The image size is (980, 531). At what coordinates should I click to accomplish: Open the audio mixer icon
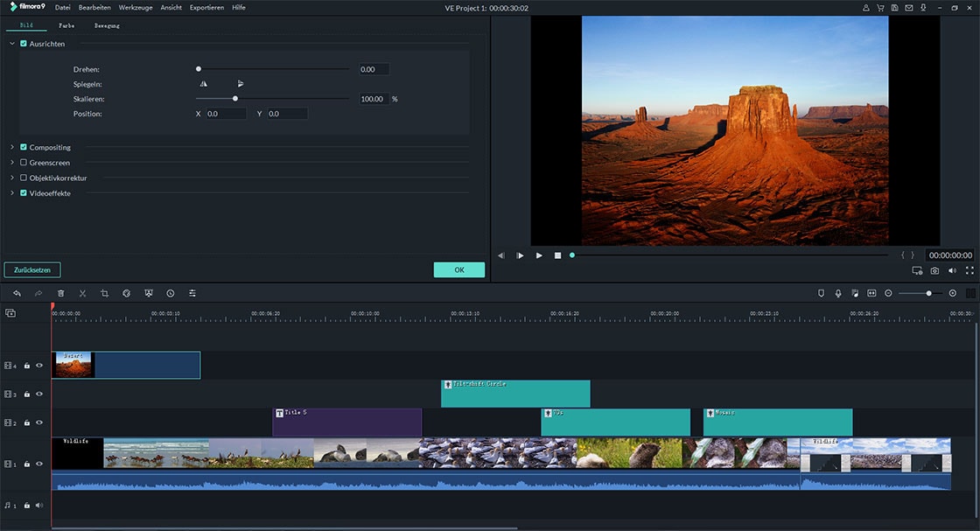(855, 293)
